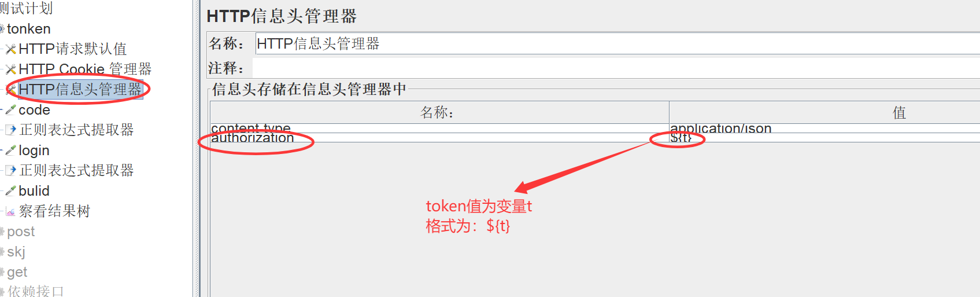Select the disabled skj thread group

pos(16,252)
